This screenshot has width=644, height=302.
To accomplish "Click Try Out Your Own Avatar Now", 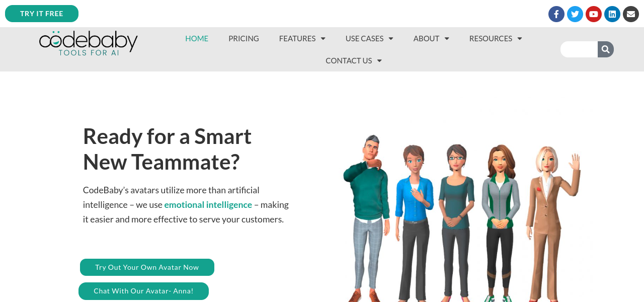I will coord(147,267).
